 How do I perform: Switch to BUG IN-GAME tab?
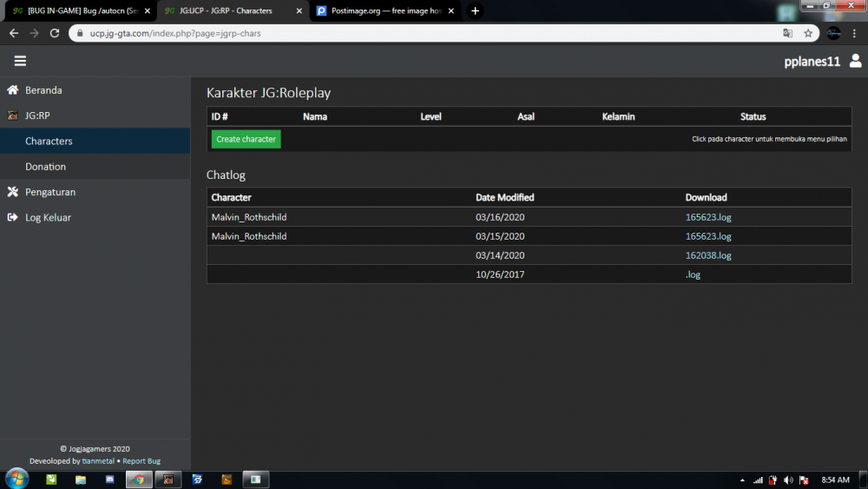coord(81,10)
